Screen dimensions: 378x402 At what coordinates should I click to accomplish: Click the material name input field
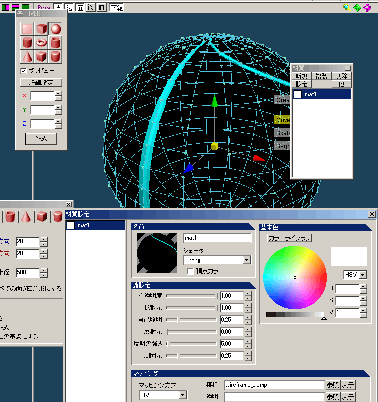(217, 238)
